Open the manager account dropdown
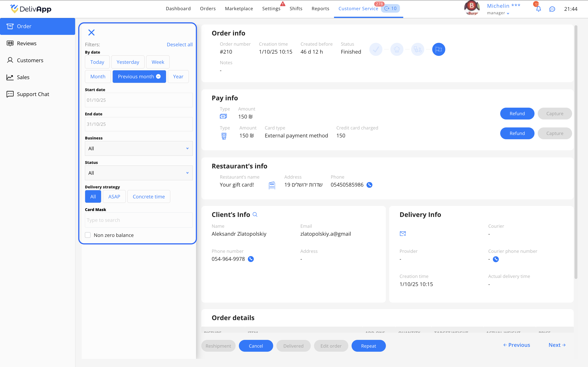This screenshot has height=367, width=588. point(498,13)
